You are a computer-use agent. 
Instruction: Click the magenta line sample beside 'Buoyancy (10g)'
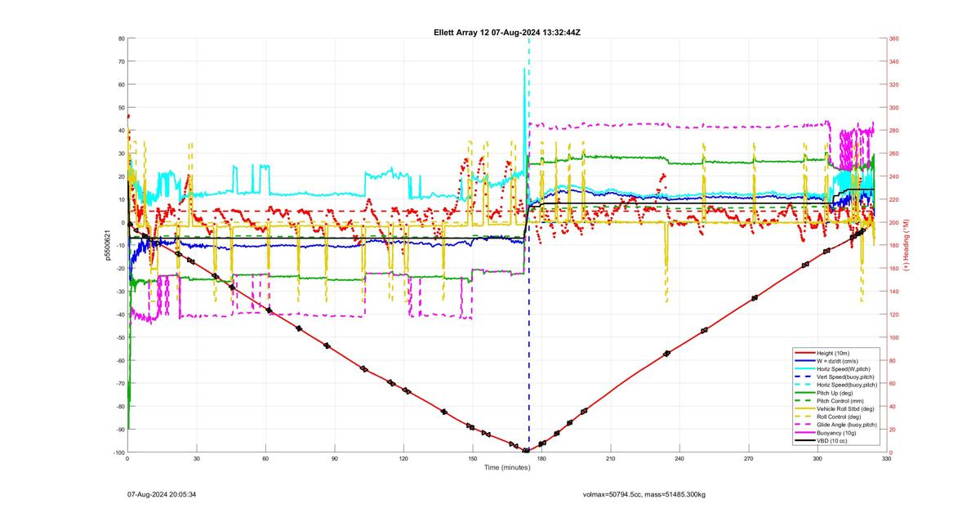tap(805, 433)
